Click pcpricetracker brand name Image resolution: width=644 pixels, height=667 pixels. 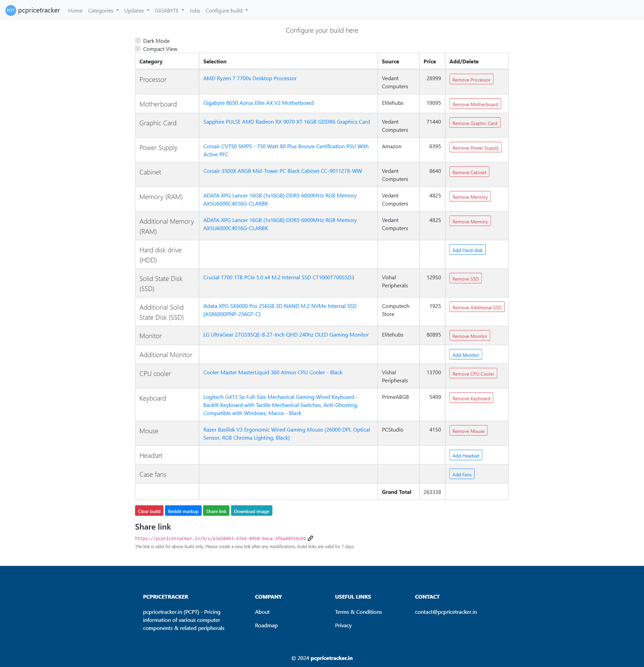pyautogui.click(x=39, y=10)
